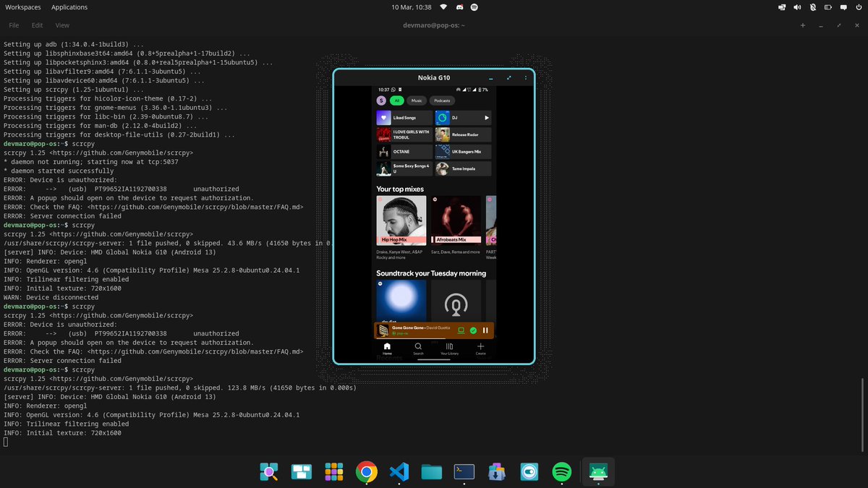Tap the profile avatar in Spotify
This screenshot has width=868, height=488.
coord(381,100)
